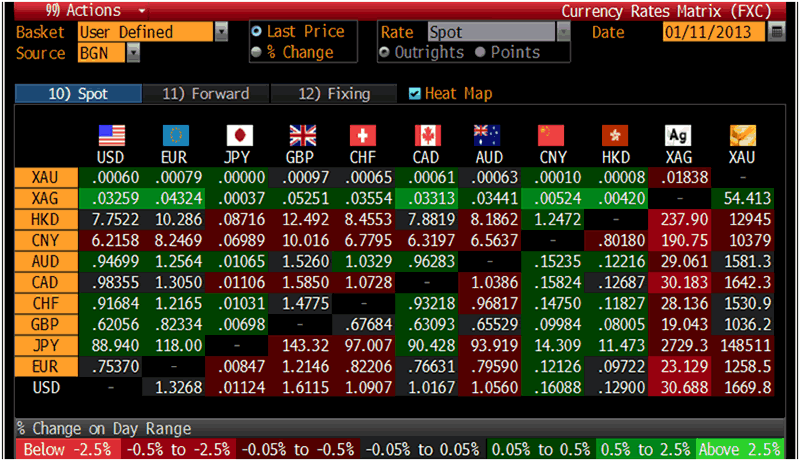The width and height of the screenshot is (800, 460).
Task: Click the British flag GBP icon
Action: click(x=301, y=135)
